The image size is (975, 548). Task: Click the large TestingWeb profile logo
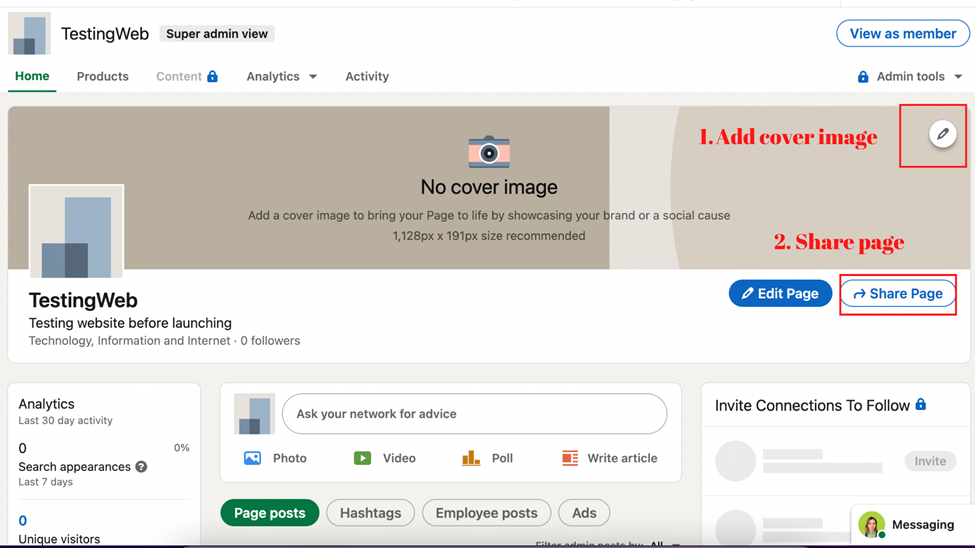76,231
